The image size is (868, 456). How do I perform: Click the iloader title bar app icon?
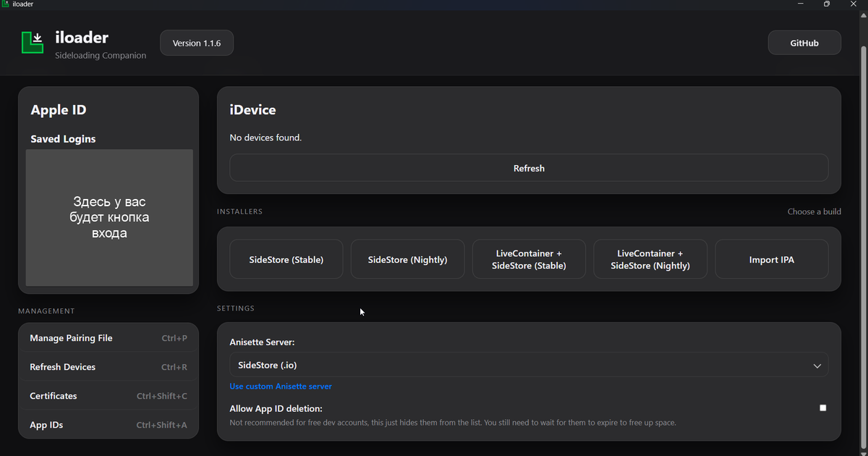pyautogui.click(x=6, y=4)
